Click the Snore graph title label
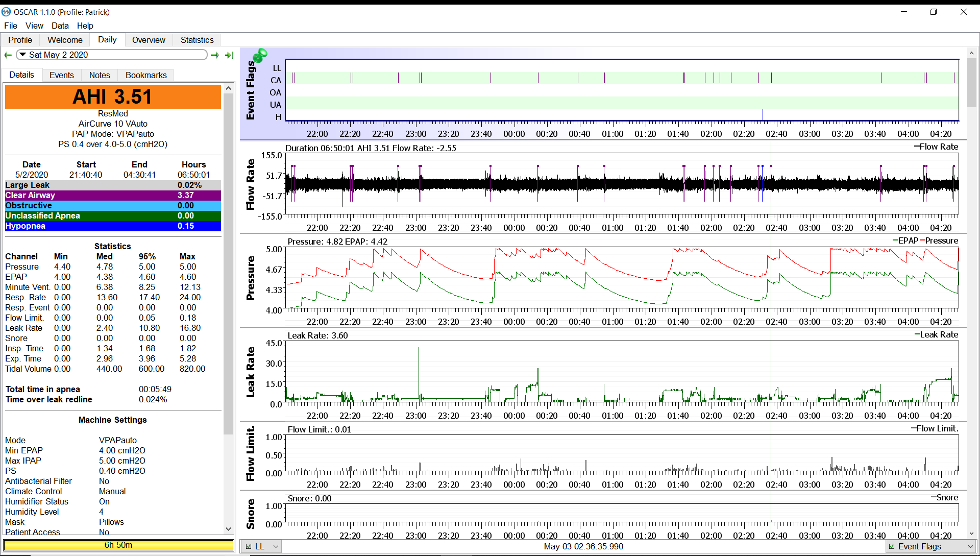 (250, 514)
